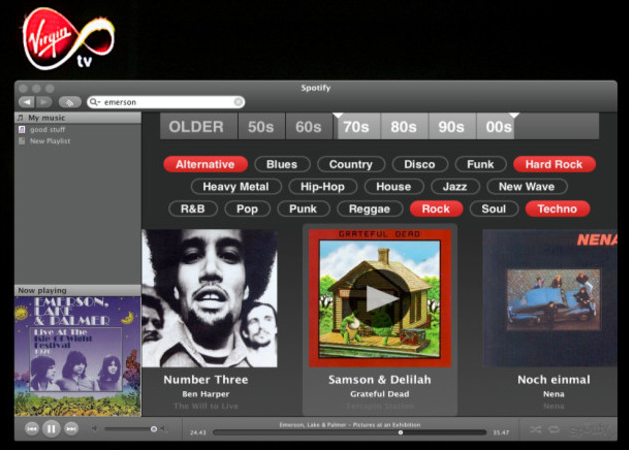Click the decade range start marker above 70s
The height and width of the screenshot is (450, 629).
click(x=338, y=116)
